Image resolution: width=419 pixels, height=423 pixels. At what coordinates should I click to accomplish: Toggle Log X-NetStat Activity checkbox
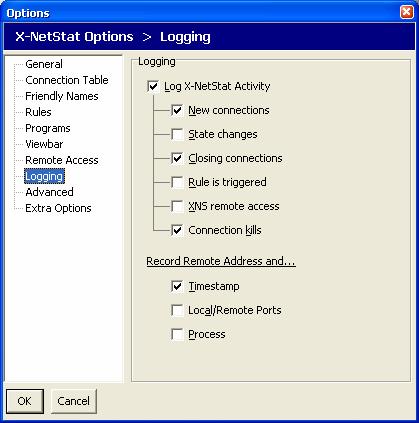point(153,87)
